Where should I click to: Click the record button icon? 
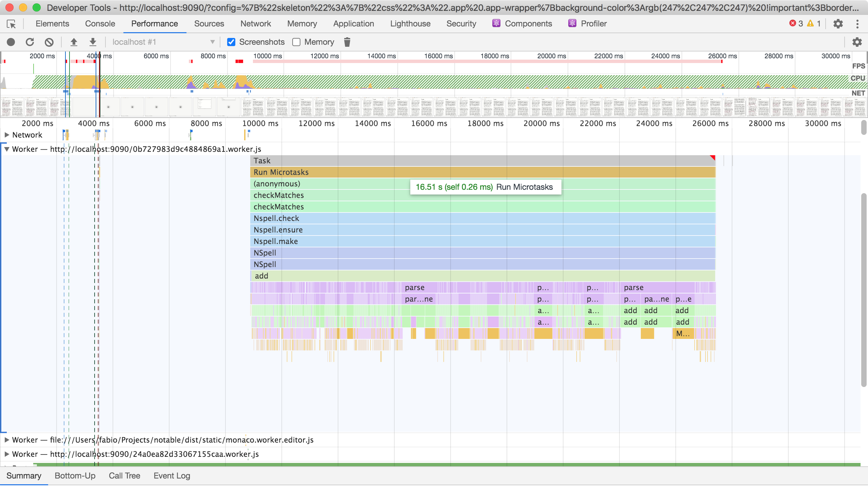point(11,42)
